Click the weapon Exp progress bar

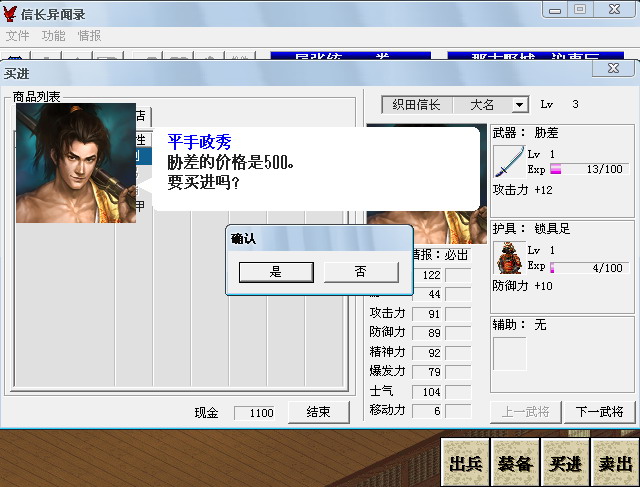tap(590, 169)
